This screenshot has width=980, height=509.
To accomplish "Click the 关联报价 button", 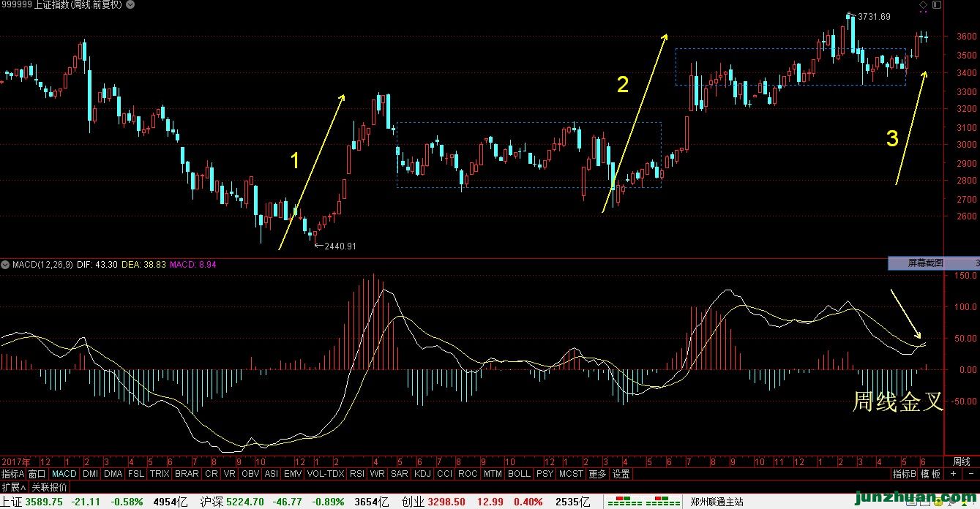I will tap(50, 486).
